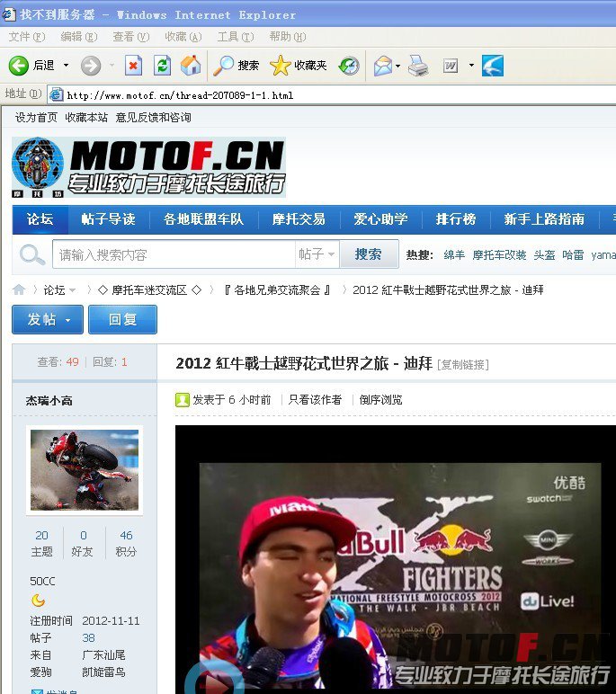Click the author's 38 posts count
The width and height of the screenshot is (616, 694).
tap(88, 637)
